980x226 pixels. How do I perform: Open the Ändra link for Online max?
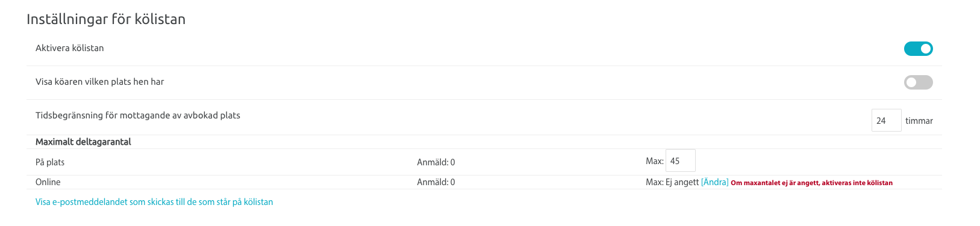click(715, 182)
